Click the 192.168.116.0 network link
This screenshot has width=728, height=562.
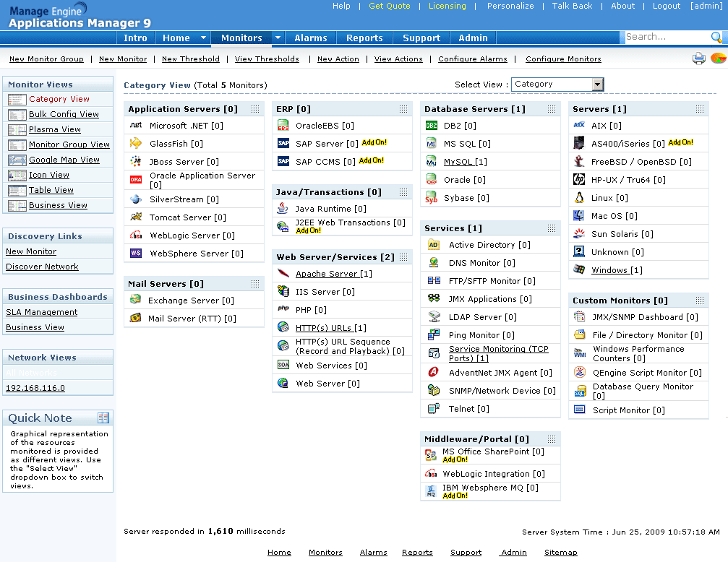tap(35, 388)
